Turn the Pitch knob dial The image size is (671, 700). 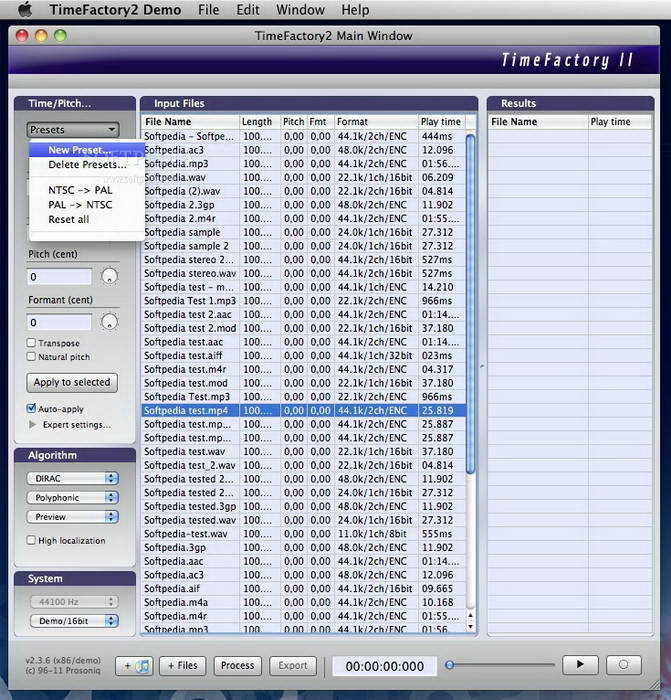[x=109, y=276]
